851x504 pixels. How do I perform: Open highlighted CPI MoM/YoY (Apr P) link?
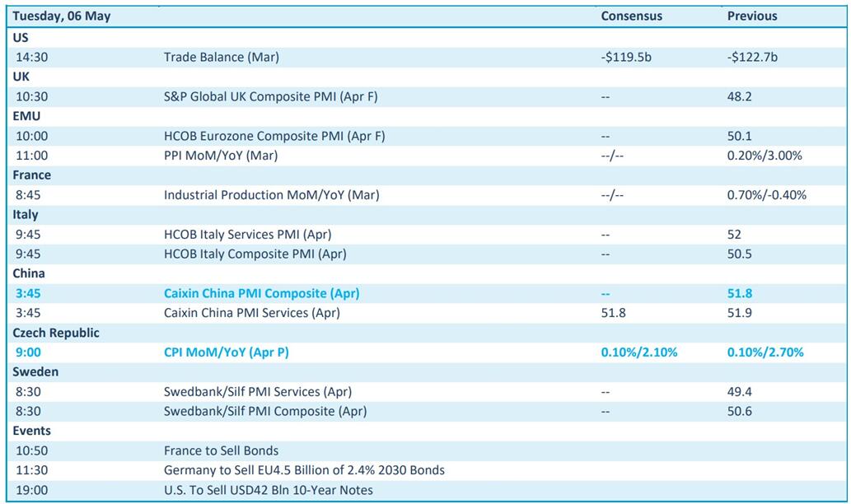click(x=227, y=352)
